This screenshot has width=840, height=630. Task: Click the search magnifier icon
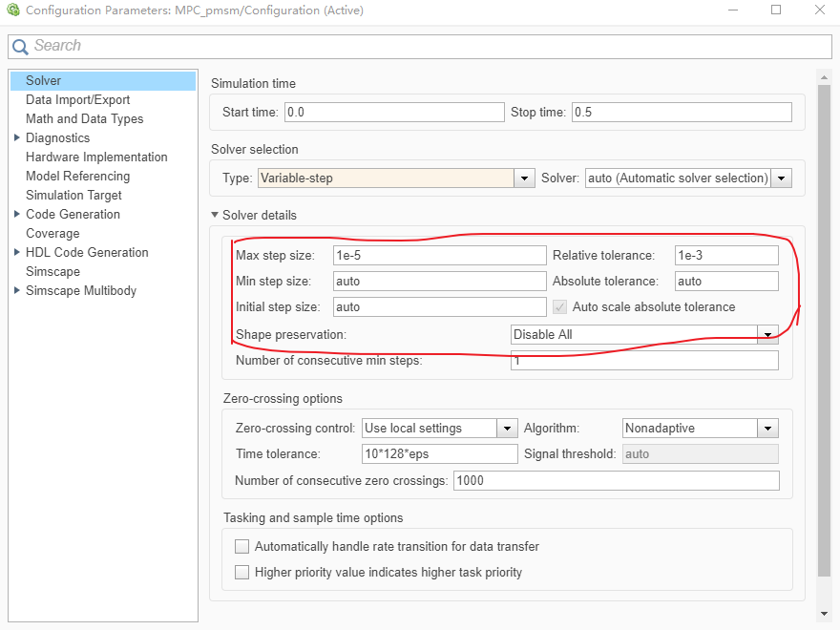coord(20,46)
